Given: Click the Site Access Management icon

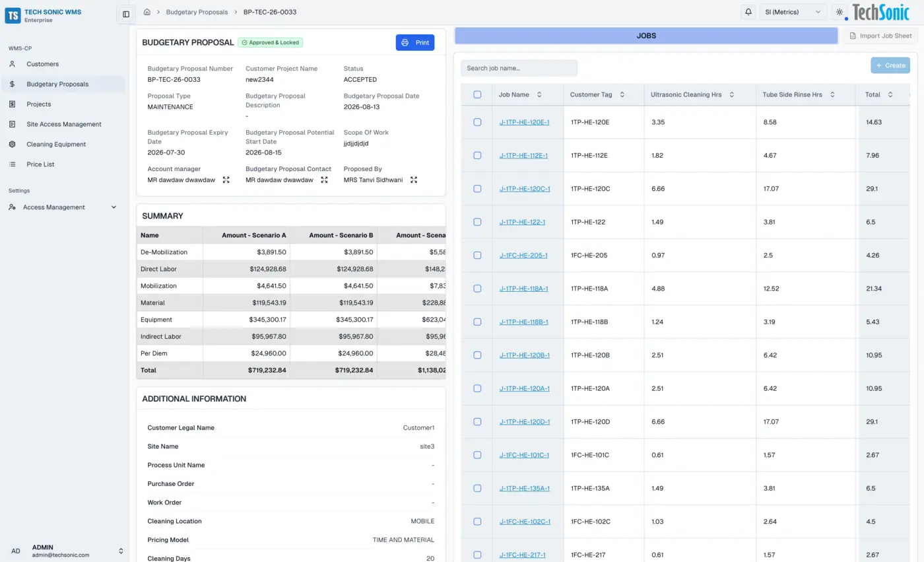Looking at the screenshot, I should click(13, 124).
